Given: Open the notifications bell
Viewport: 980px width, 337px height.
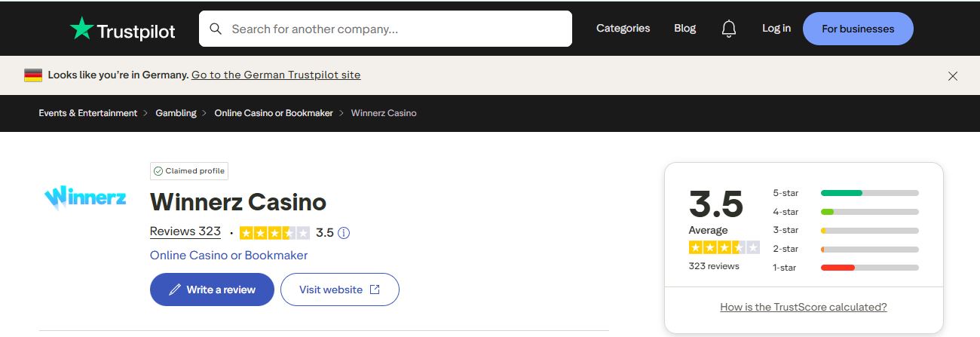Looking at the screenshot, I should [728, 29].
